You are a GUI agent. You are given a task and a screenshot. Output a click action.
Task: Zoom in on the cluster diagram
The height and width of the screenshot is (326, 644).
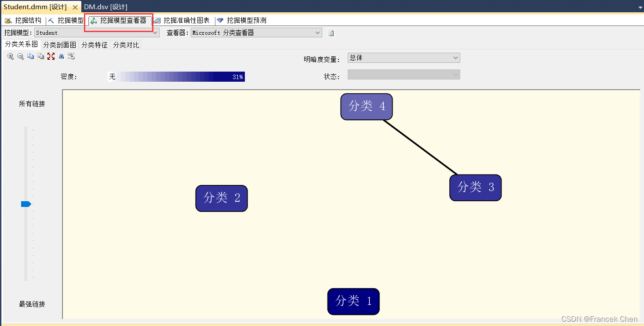coord(11,56)
